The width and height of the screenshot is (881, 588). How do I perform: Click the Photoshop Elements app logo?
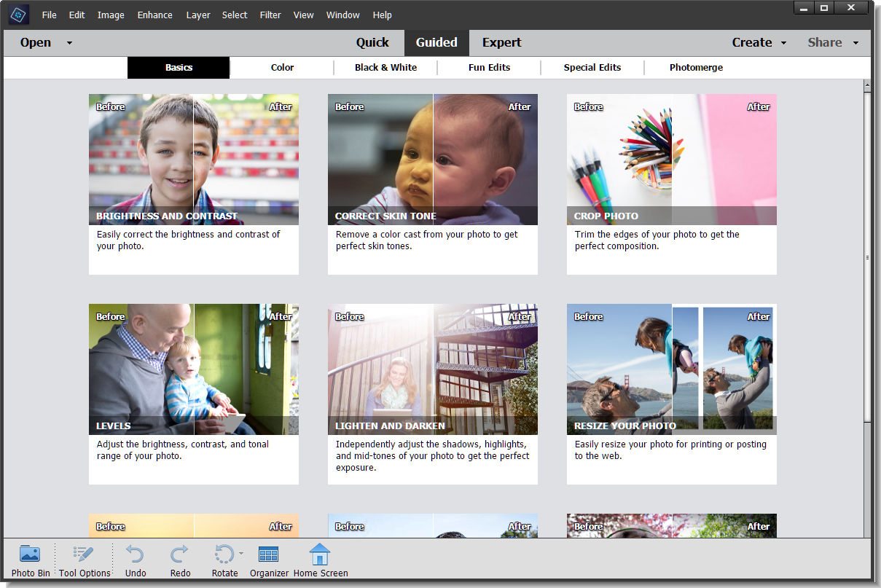pyautogui.click(x=20, y=15)
